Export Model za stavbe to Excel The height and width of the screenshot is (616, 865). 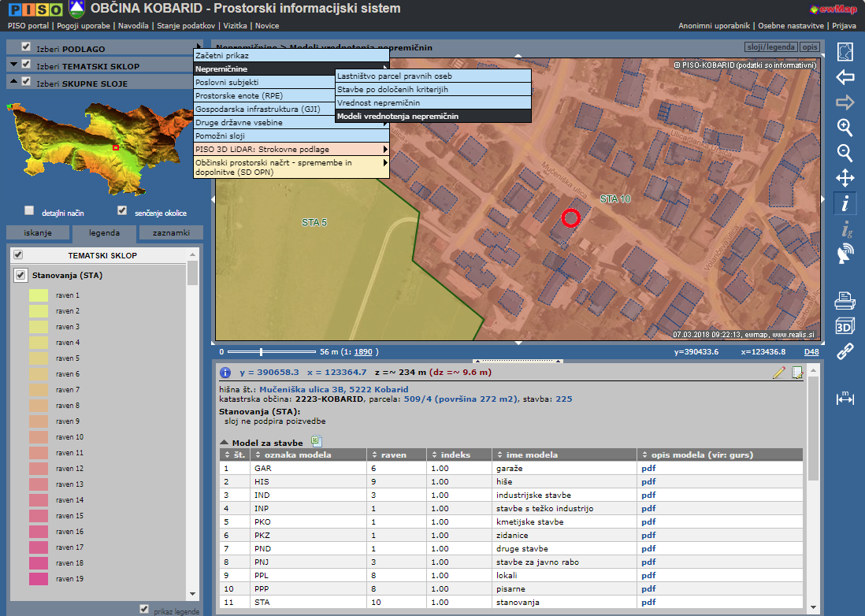pyautogui.click(x=317, y=442)
